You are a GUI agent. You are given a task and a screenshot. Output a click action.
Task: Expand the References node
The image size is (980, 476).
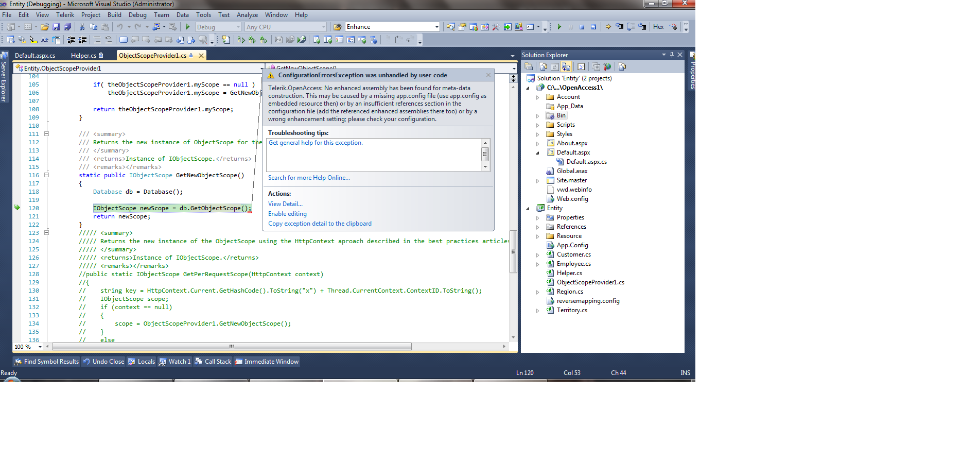(x=537, y=227)
